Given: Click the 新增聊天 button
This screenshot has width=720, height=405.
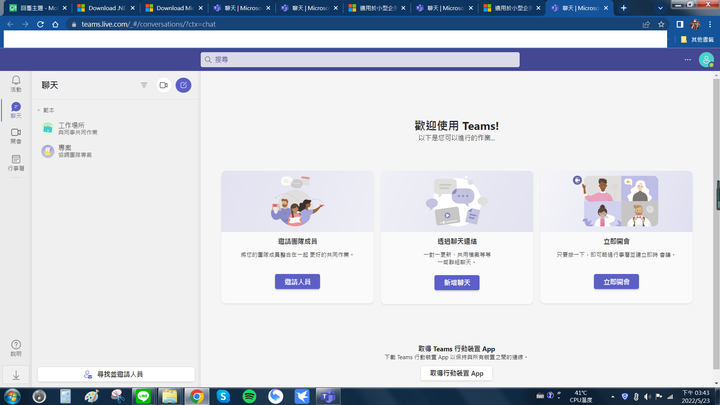Looking at the screenshot, I should pos(456,282).
